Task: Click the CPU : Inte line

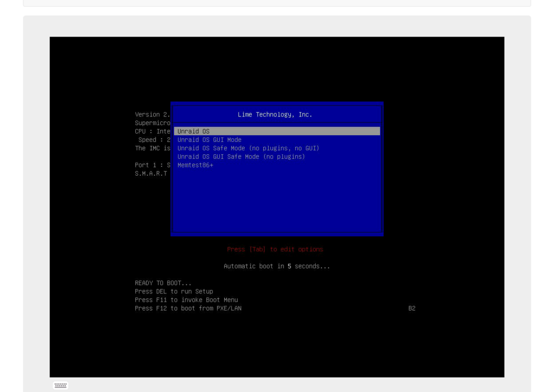Action: pyautogui.click(x=153, y=131)
